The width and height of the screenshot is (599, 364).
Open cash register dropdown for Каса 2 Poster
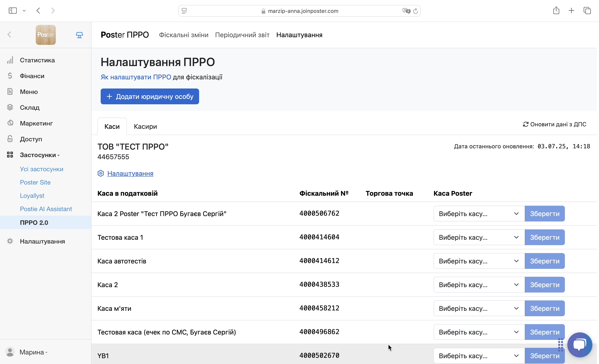tap(479, 214)
